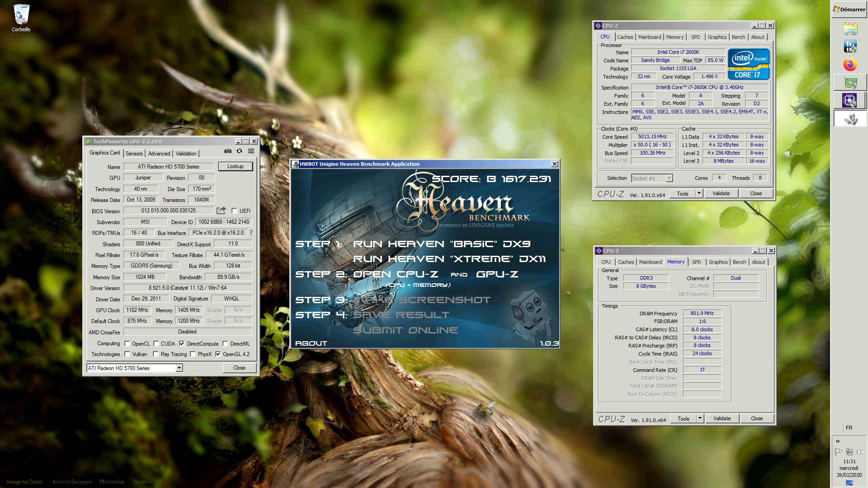Screen dimensions: 868x488
Task: Toggle the OpenGL 4.2 checkbox
Action: click(x=218, y=354)
